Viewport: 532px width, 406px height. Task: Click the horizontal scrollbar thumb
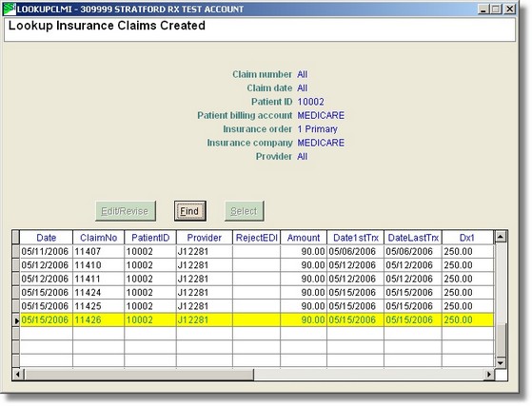tap(139, 375)
